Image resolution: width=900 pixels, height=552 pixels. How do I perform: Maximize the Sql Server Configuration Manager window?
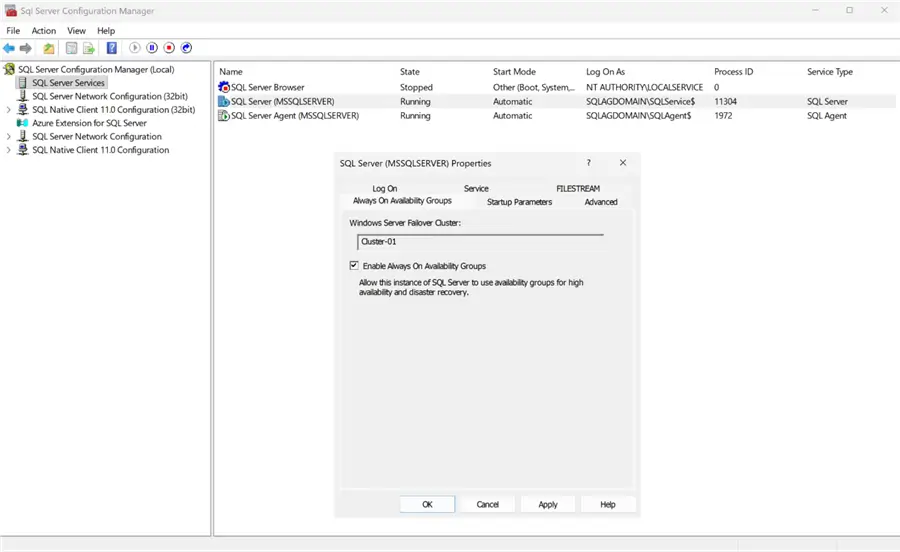[849, 10]
